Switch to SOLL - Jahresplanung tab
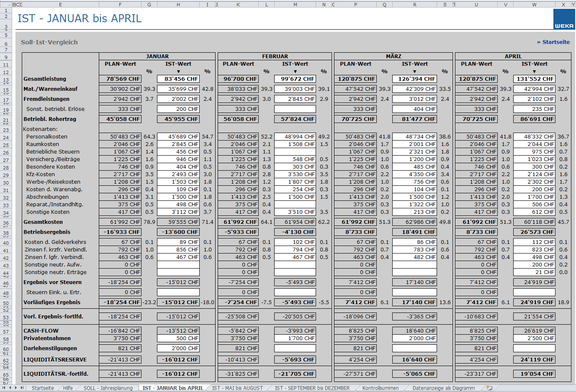Image resolution: width=576 pixels, height=392 pixels. 108,388
